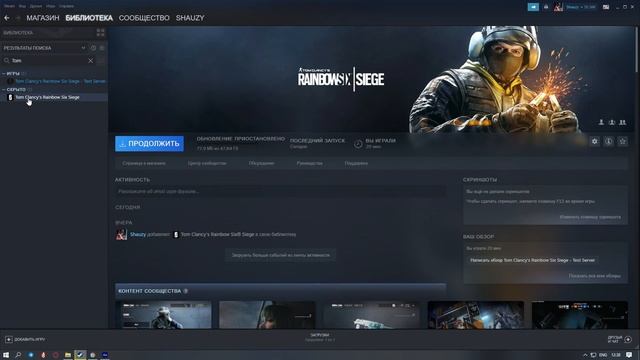
Task: Open fifth community content thumbnail
Action: pyautogui.click(x=580, y=315)
